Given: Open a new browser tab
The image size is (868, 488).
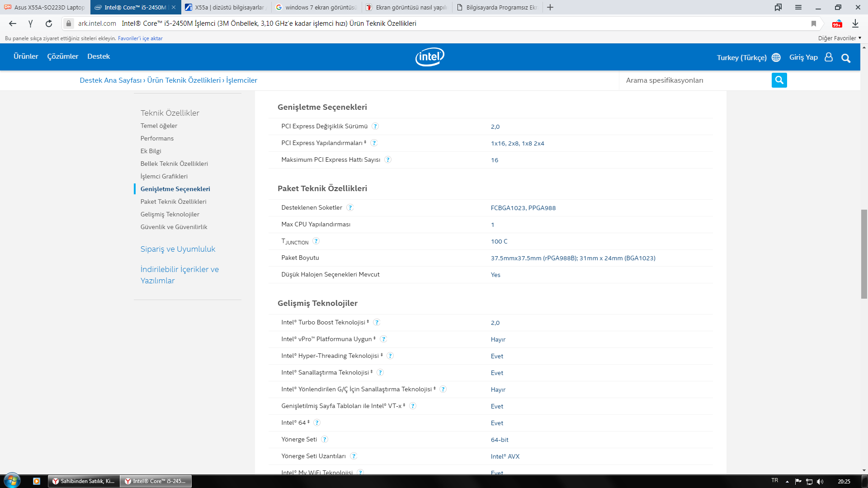Looking at the screenshot, I should (x=550, y=7).
